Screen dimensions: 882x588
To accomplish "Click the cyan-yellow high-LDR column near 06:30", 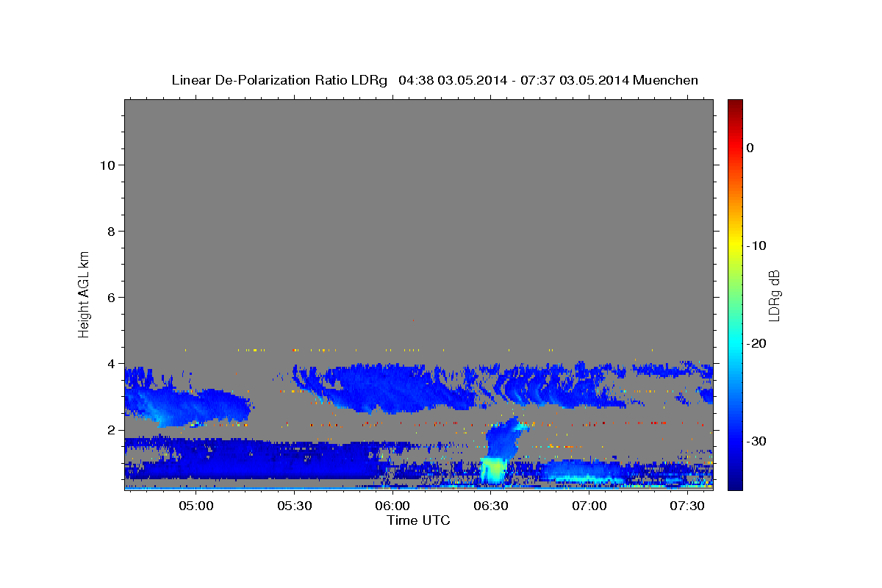I will click(x=493, y=470).
